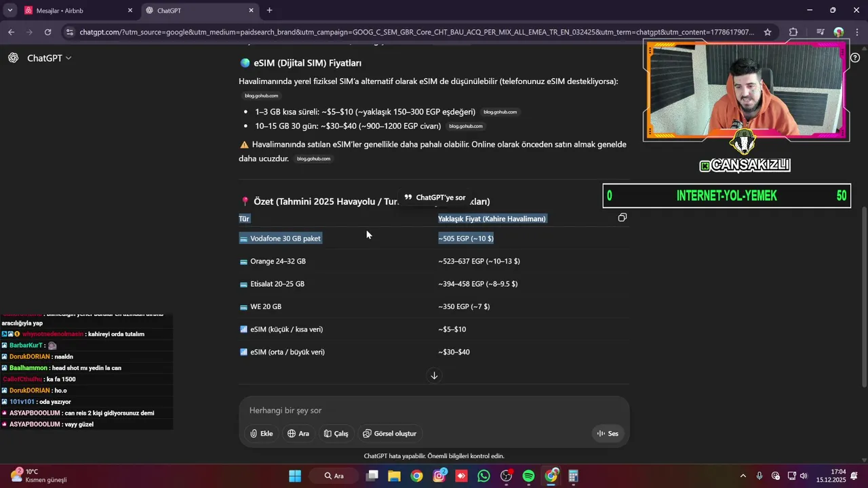Viewport: 868px width, 488px height.
Task: Bookmark this page with star icon
Action: click(768, 32)
